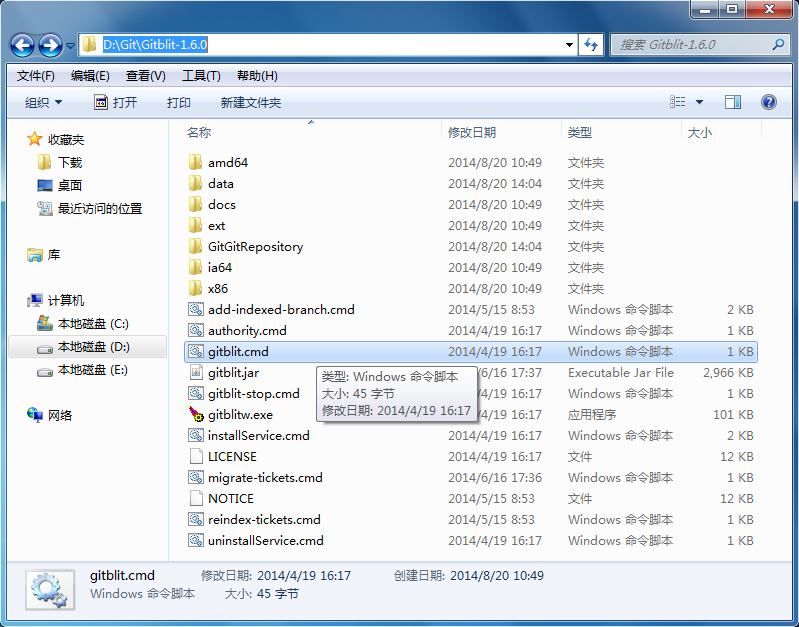Screen dimensions: 799x627
Task: Click 应用程序 type of gitblitw.exe
Action: coord(592,414)
